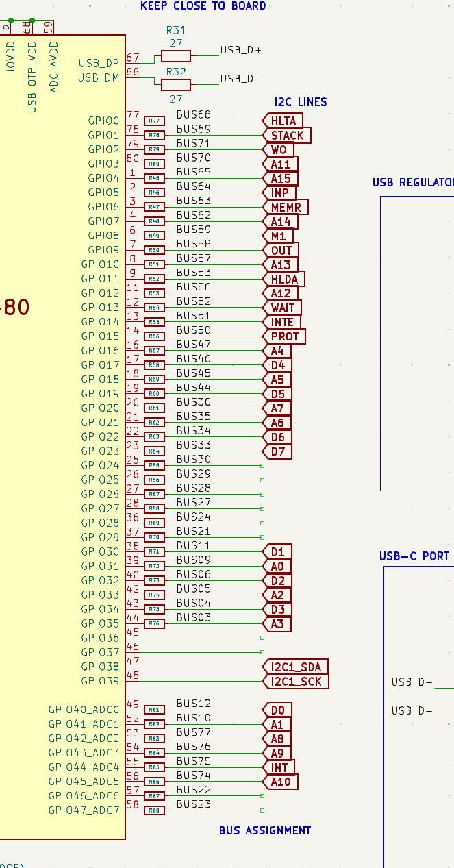Select the I2C1_SCK global label

(296, 682)
